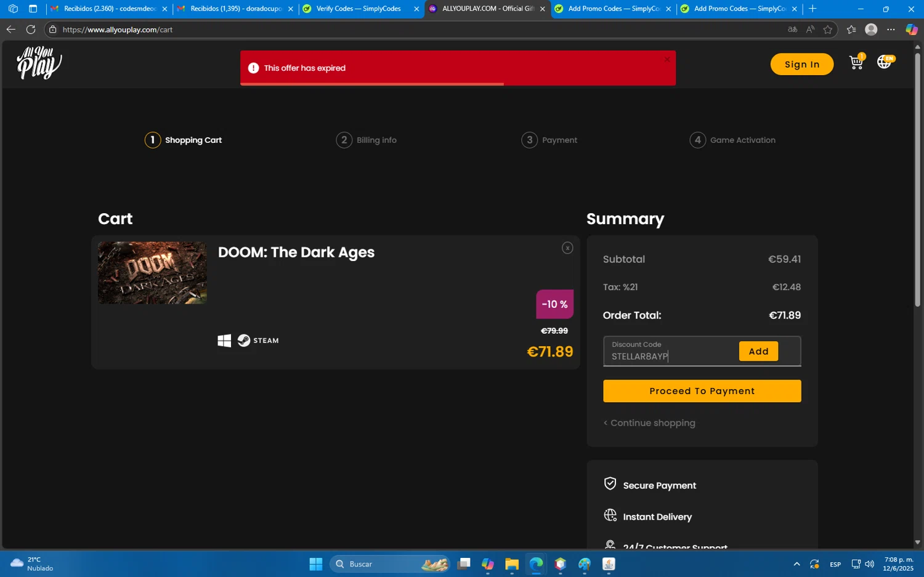
Task: Open File Explorer from taskbar
Action: [512, 564]
